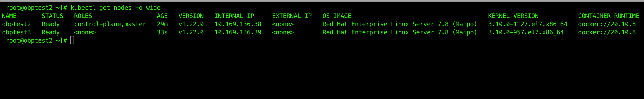This screenshot has height=99, width=644.
Task: Select the obptest2 node name
Action: 16,24
